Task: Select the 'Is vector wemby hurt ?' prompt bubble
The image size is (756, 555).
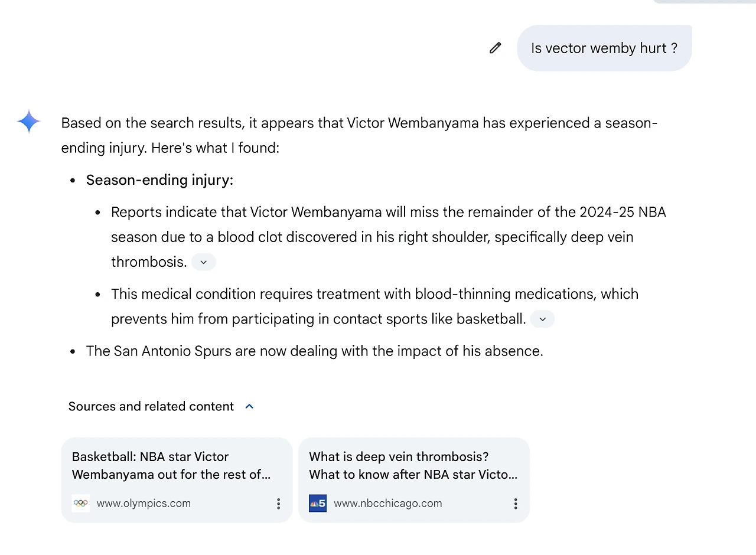Action: 604,48
